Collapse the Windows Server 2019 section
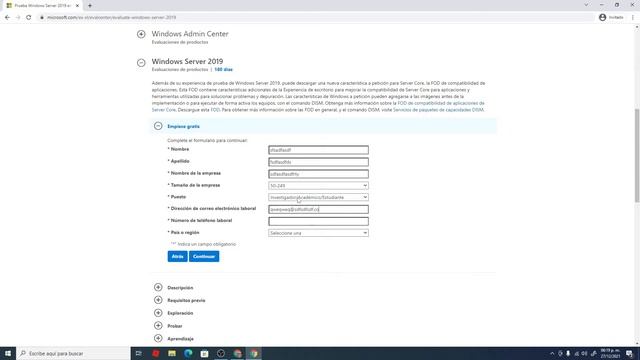Screen dimensions: 640x360 [141, 63]
